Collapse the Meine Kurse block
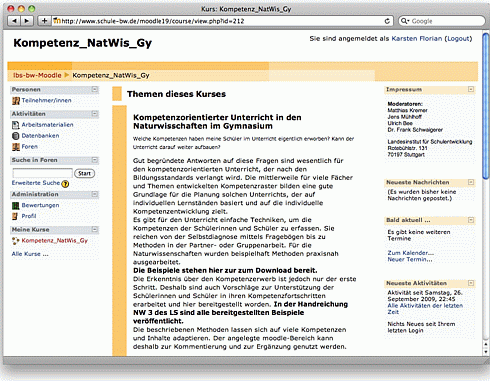 click(x=95, y=229)
